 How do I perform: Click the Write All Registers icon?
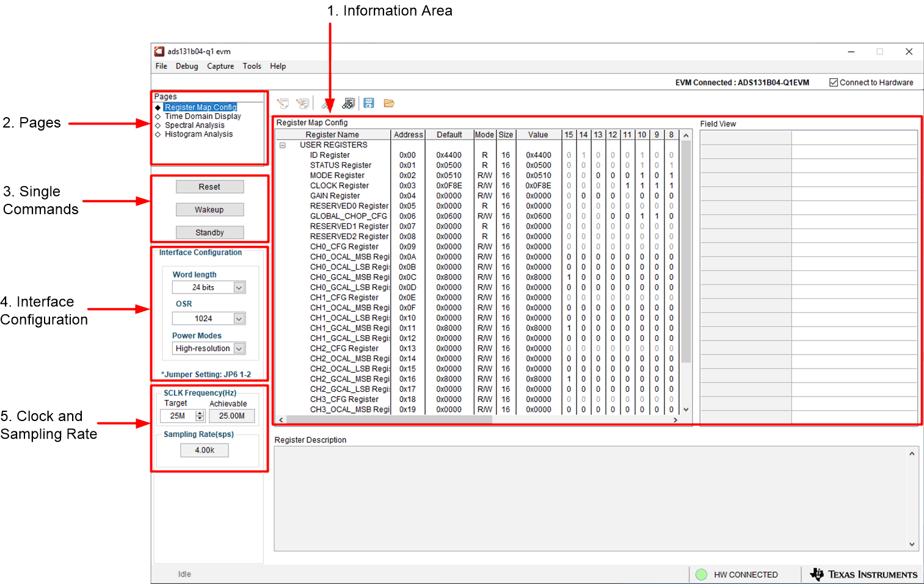[302, 103]
